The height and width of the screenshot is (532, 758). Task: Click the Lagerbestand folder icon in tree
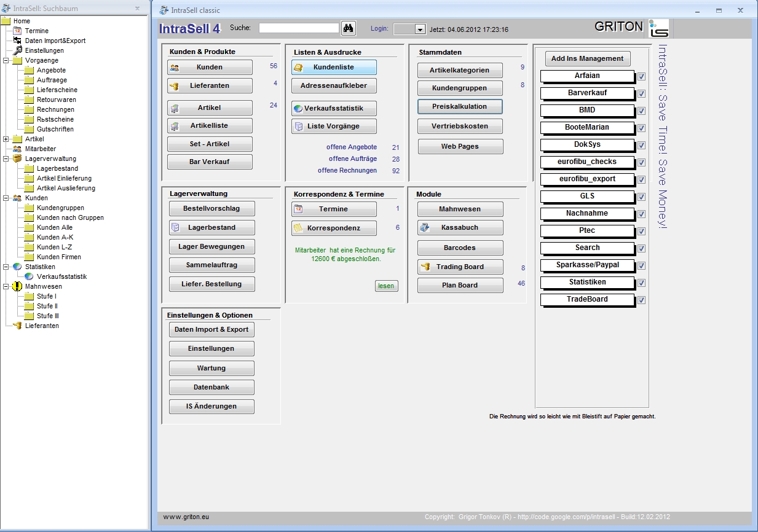click(29, 168)
